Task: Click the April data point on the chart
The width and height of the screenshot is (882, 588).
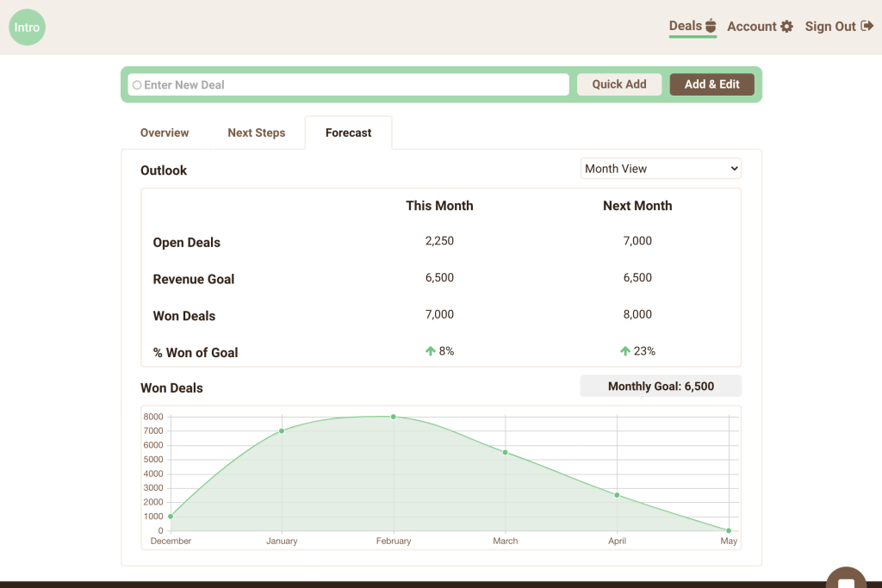Action: (x=617, y=495)
